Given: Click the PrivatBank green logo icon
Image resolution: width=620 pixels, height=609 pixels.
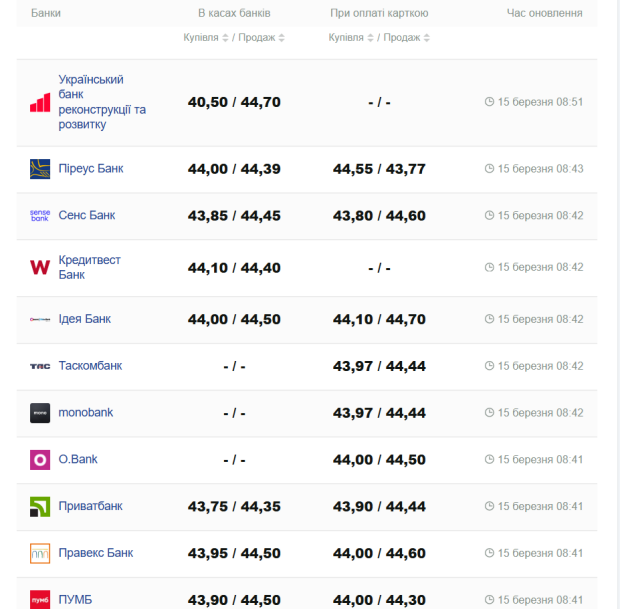Looking at the screenshot, I should [x=40, y=507].
